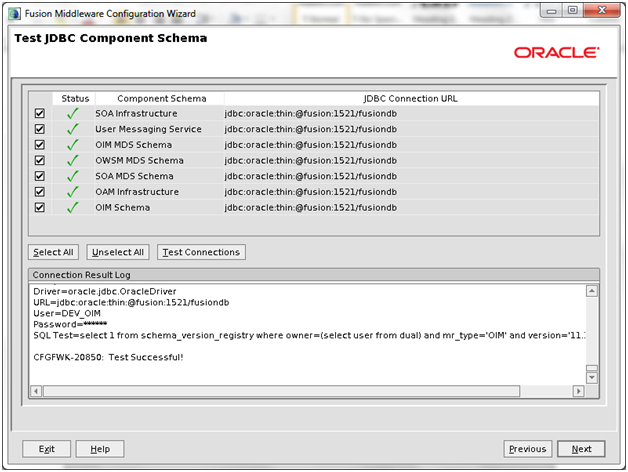Select the OIM MDS Schema name
This screenshot has width=628, height=472.
(x=133, y=145)
